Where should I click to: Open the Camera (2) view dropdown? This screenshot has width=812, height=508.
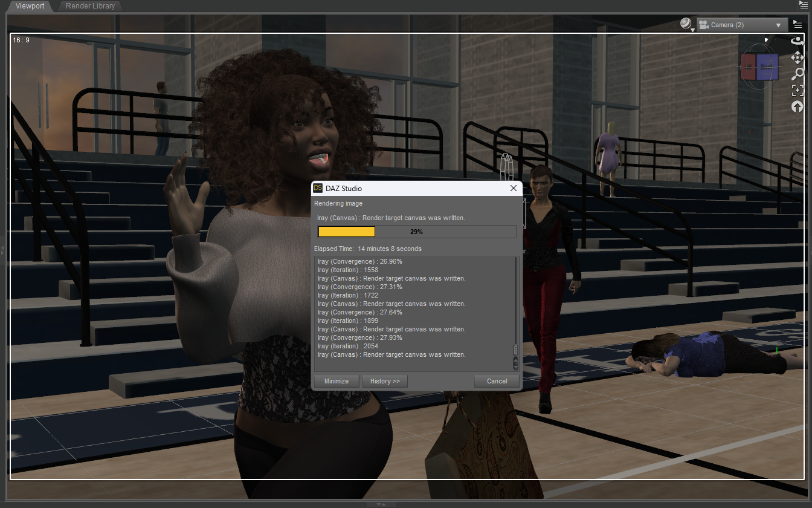(742, 25)
